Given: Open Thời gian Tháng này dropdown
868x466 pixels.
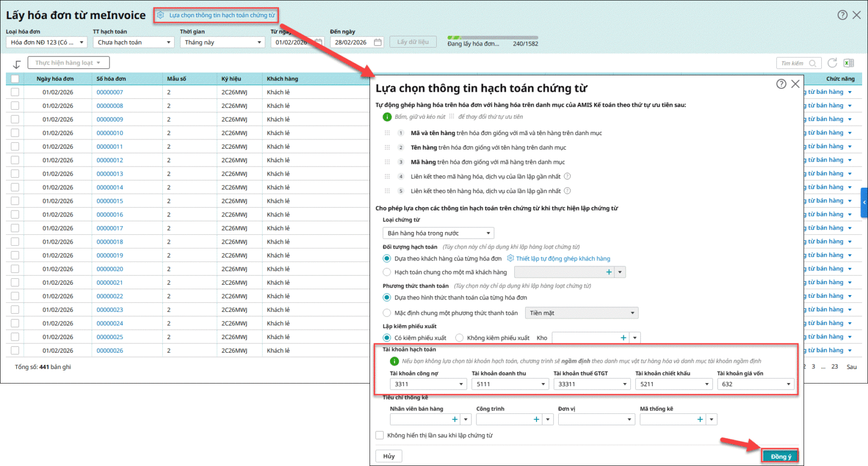Looking at the screenshot, I should tap(222, 42).
